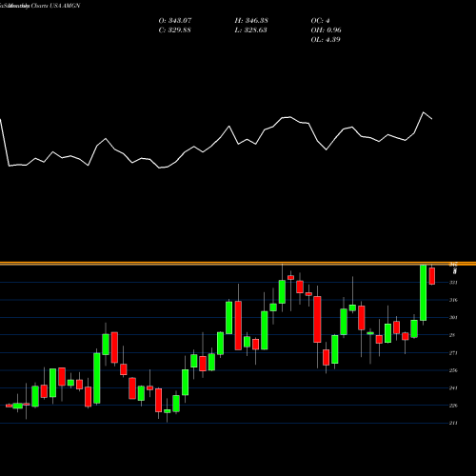Click the last red candlestick on the right
This screenshot has height=476, width=476.
pyautogui.click(x=432, y=276)
